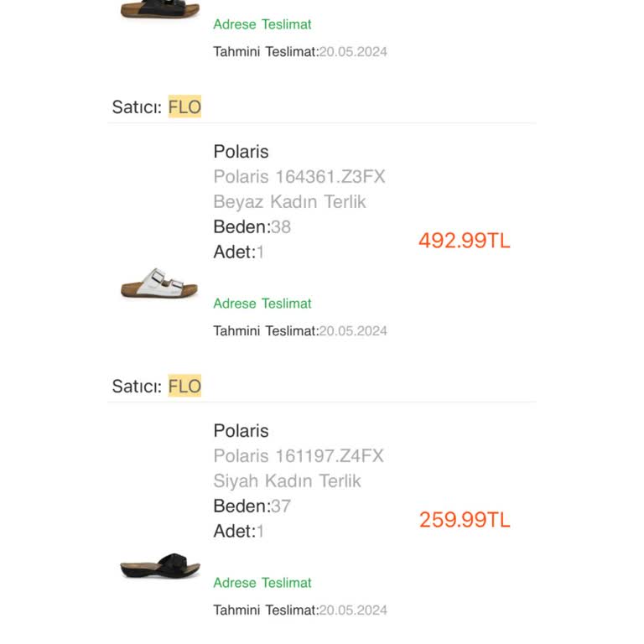The image size is (644, 644).
Task: Click the FLO seller link above the white sandal
Action: [x=184, y=107]
